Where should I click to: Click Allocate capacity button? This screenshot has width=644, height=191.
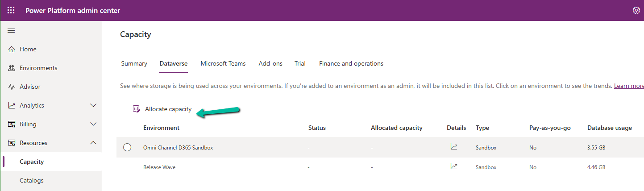tap(162, 109)
